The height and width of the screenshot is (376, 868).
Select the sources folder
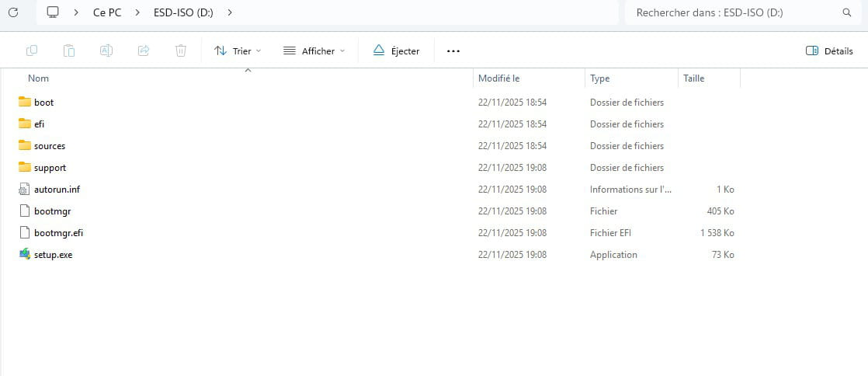click(49, 146)
